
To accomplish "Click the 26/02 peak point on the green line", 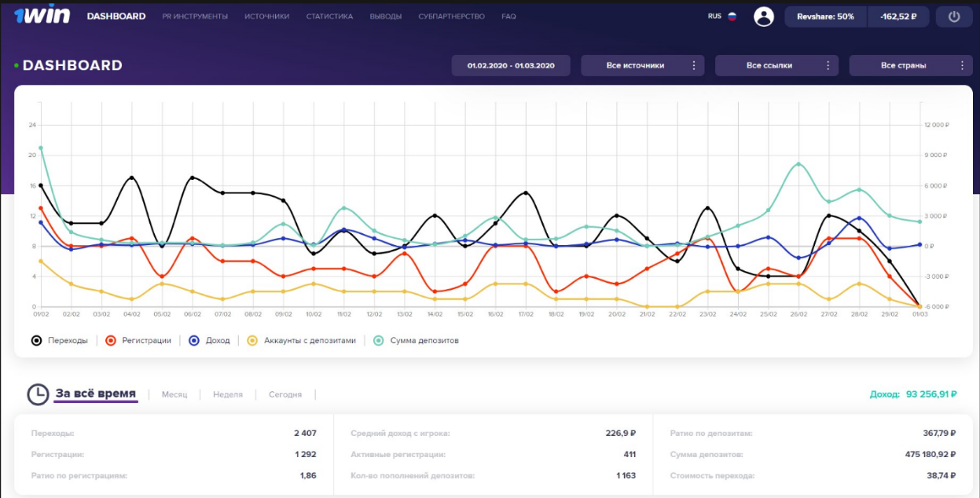I will coord(798,164).
